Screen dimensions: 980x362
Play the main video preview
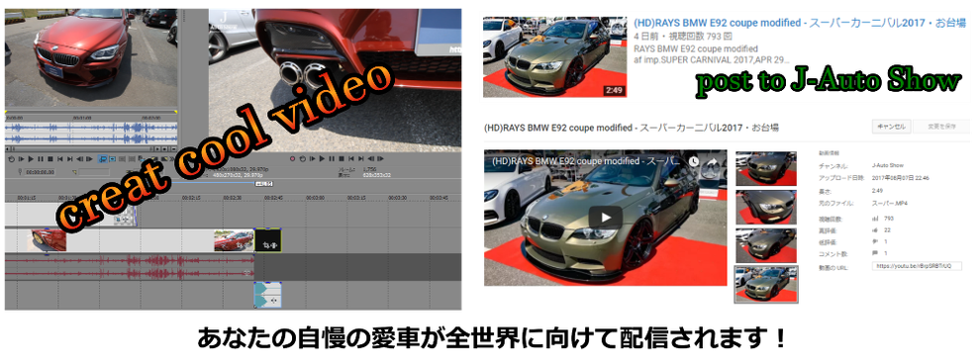(322, 158)
